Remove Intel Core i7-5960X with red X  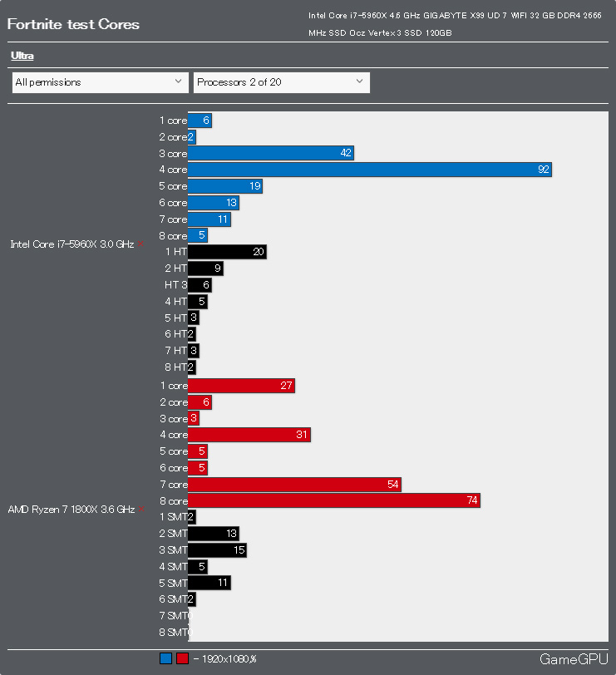(x=140, y=244)
